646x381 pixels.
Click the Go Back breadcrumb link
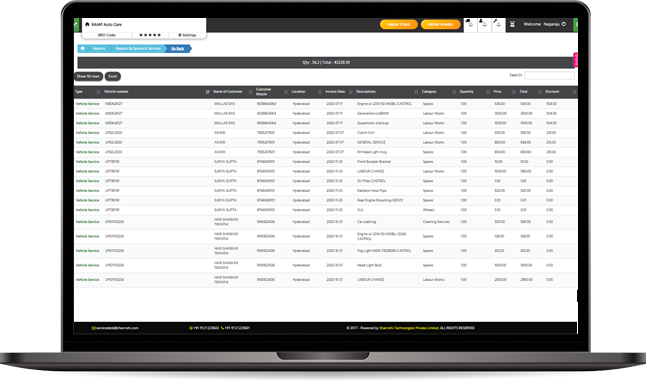tap(178, 49)
